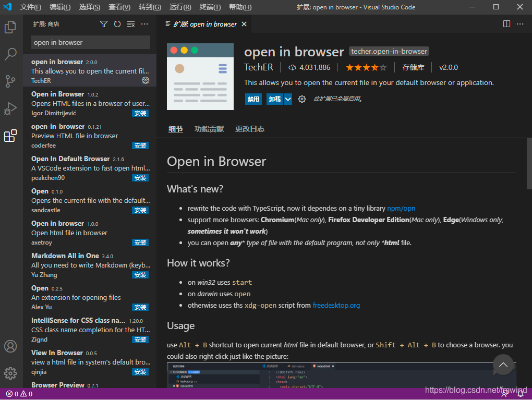Open the 存储库 repository link
Viewport: 532px width, 400px height.
point(413,67)
